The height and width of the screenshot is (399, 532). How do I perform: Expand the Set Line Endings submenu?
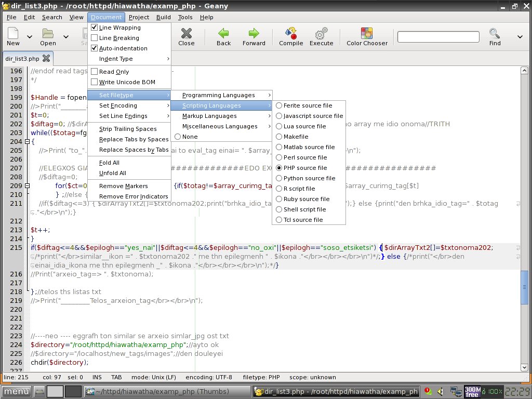129,116
